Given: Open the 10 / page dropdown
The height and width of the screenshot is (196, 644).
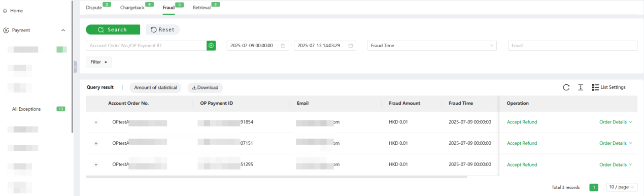Looking at the screenshot, I should coord(622,187).
